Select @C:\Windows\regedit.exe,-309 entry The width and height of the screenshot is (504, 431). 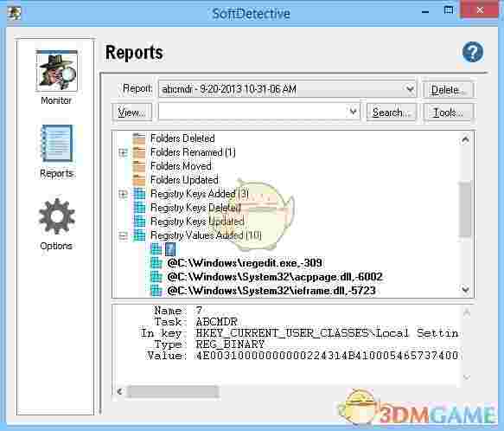tap(245, 263)
